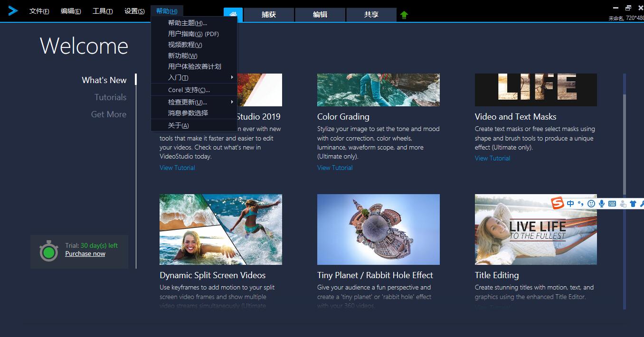Toggle Chinese input mode 中 icon
This screenshot has width=644, height=337.
click(x=570, y=204)
